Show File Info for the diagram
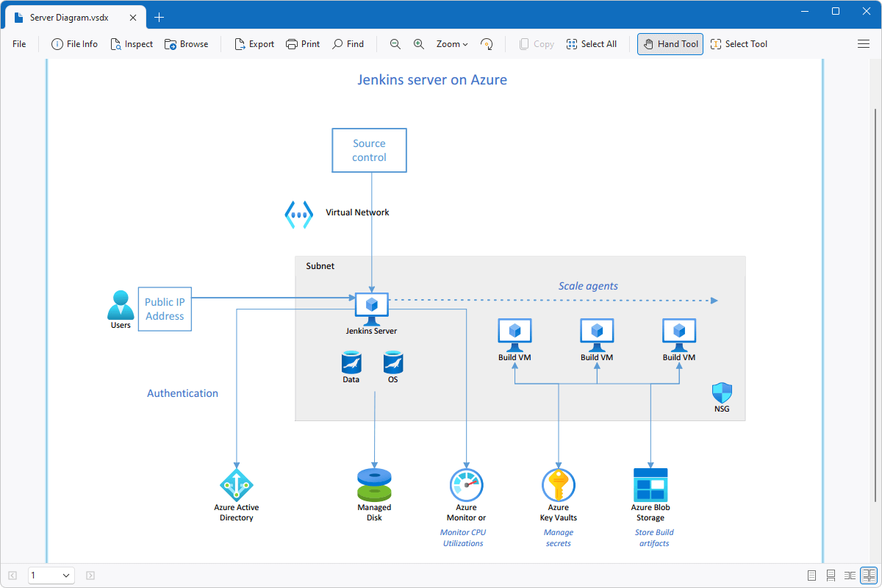The width and height of the screenshot is (882, 588). [x=74, y=44]
